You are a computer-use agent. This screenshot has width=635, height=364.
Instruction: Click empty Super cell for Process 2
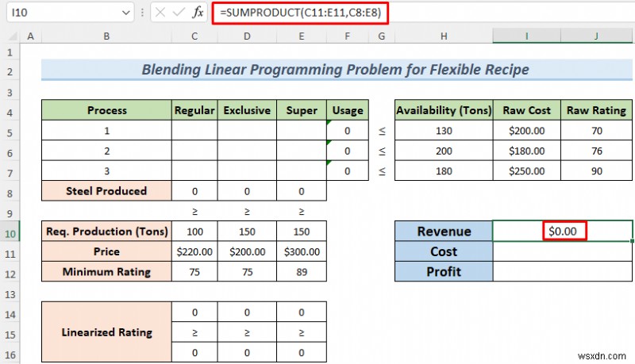302,151
